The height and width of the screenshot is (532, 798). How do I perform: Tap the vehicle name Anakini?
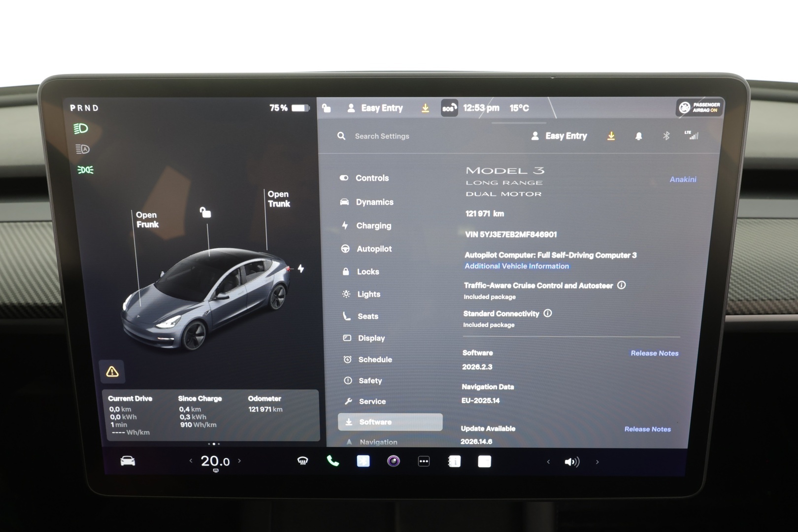tap(683, 179)
